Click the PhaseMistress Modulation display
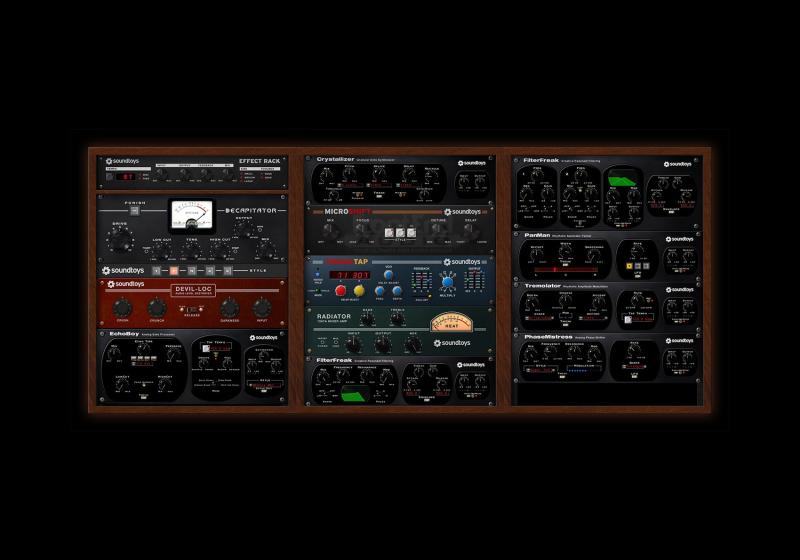Viewport: 800px width, 560px height. [x=583, y=370]
